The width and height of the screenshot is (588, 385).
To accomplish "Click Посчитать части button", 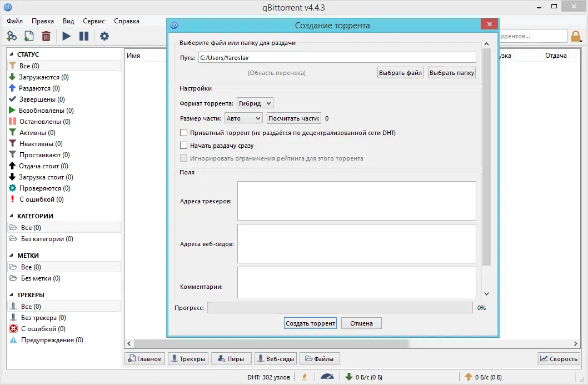I will [x=294, y=118].
